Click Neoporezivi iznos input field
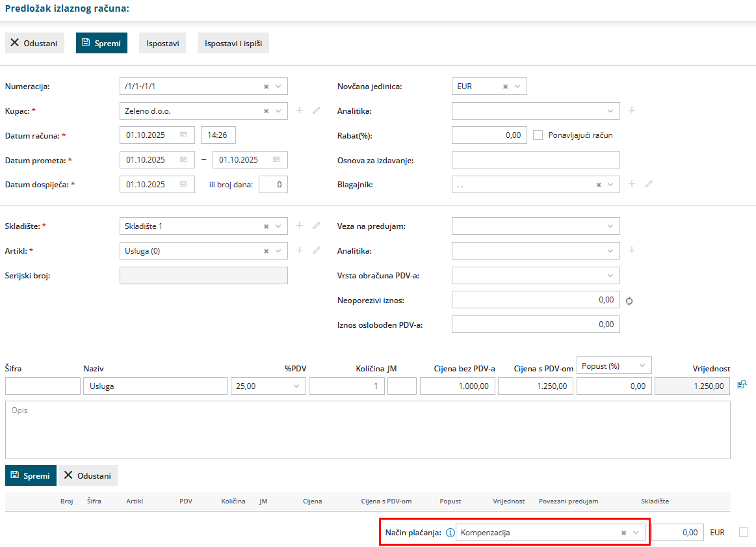 (x=536, y=300)
